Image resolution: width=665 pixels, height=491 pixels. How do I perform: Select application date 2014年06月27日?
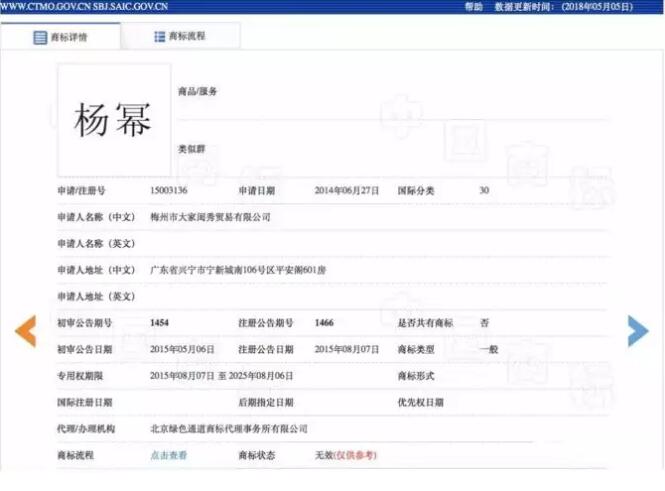(x=346, y=190)
